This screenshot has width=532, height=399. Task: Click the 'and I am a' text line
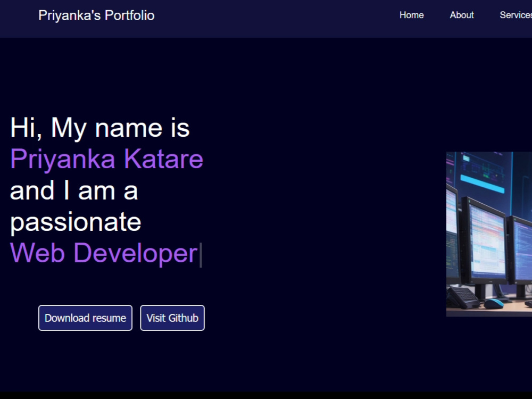point(74,190)
